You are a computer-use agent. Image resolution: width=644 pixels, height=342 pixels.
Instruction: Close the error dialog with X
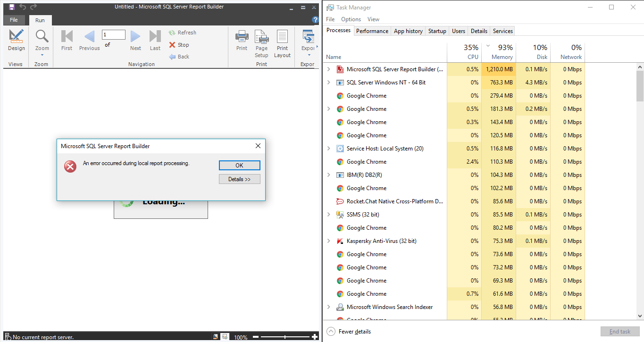258,146
